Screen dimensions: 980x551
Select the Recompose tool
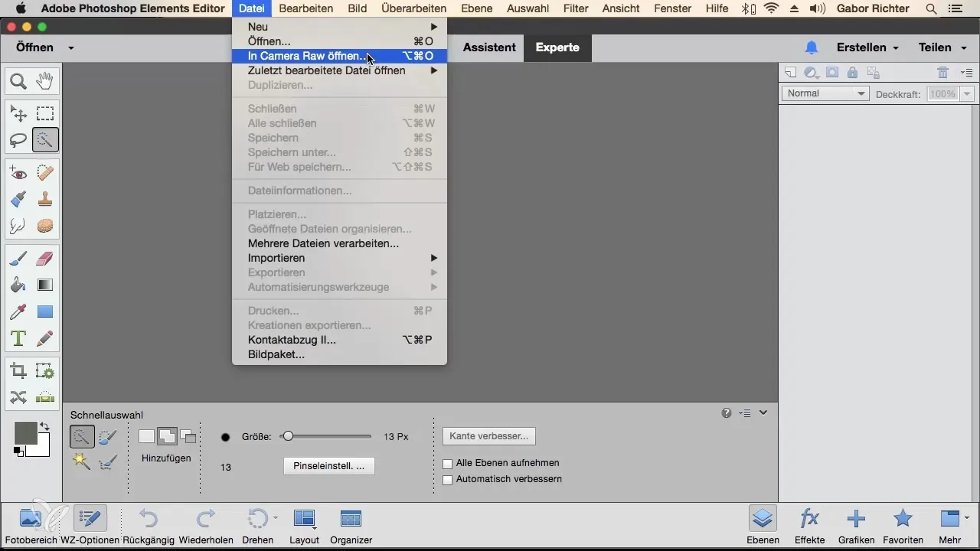[45, 371]
